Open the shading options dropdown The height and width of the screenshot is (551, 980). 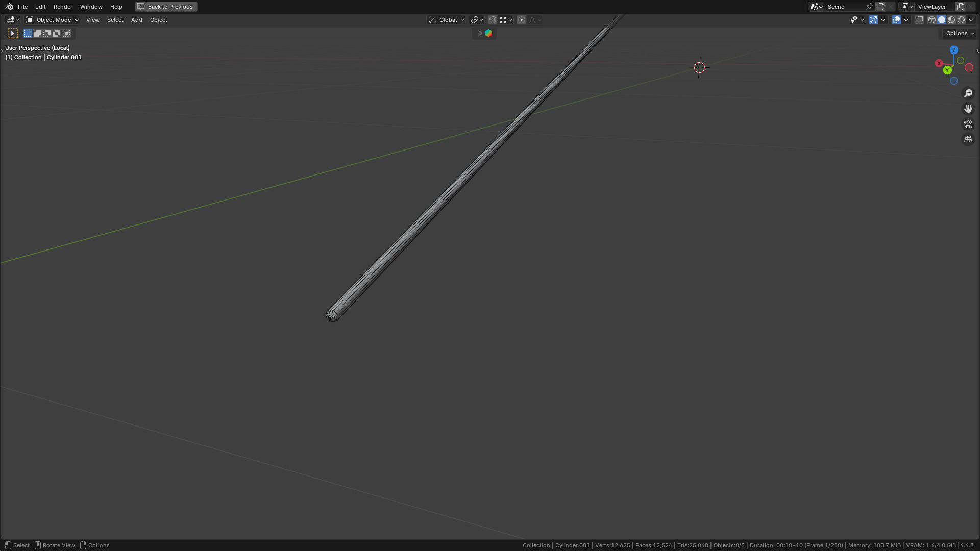[x=971, y=20]
